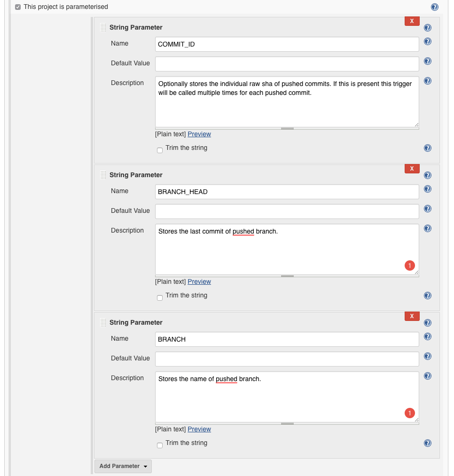The width and height of the screenshot is (454, 476).
Task: Remove the BRANCH parameter via its X button
Action: (x=412, y=316)
